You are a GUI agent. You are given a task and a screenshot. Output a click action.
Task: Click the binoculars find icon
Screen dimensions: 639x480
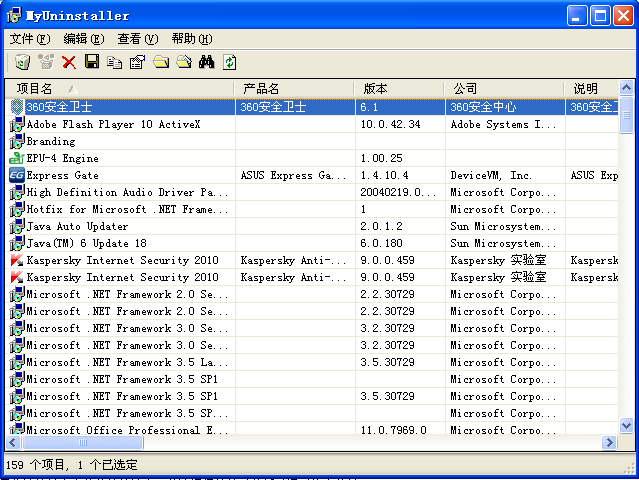pyautogui.click(x=207, y=63)
